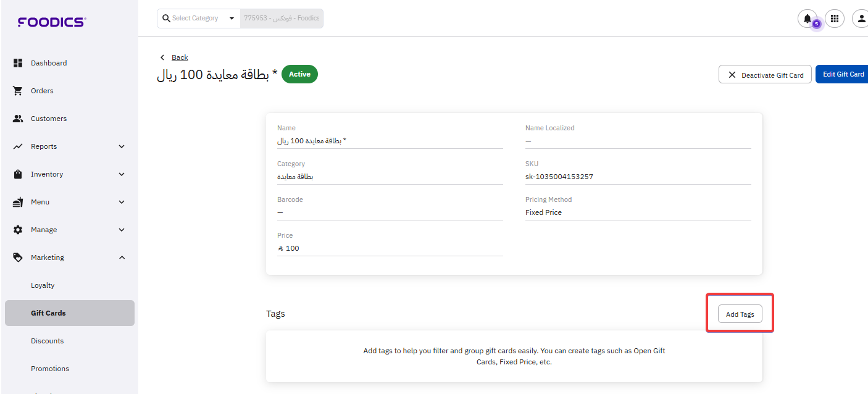
Task: Go back using the Back link
Action: click(180, 57)
